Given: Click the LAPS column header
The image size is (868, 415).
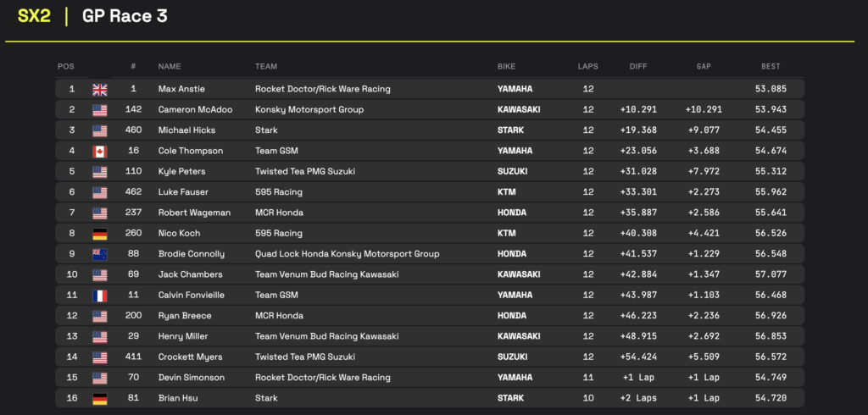Looking at the screenshot, I should 588,66.
